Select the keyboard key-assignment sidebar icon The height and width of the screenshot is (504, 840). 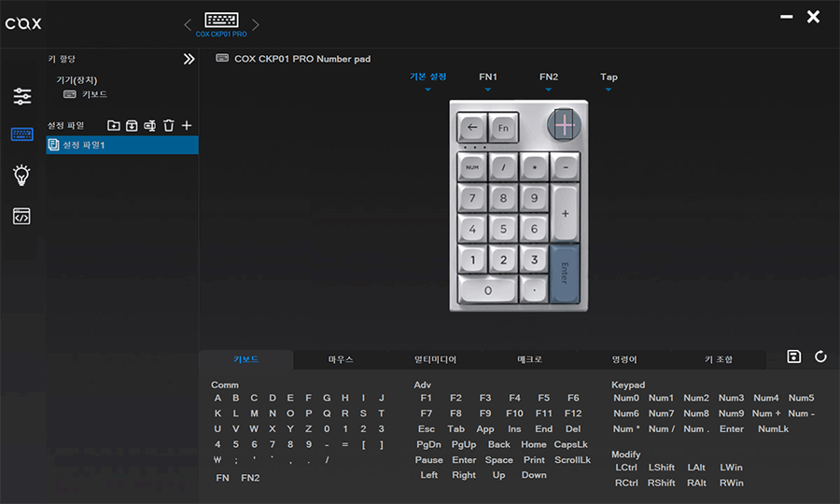[x=22, y=134]
